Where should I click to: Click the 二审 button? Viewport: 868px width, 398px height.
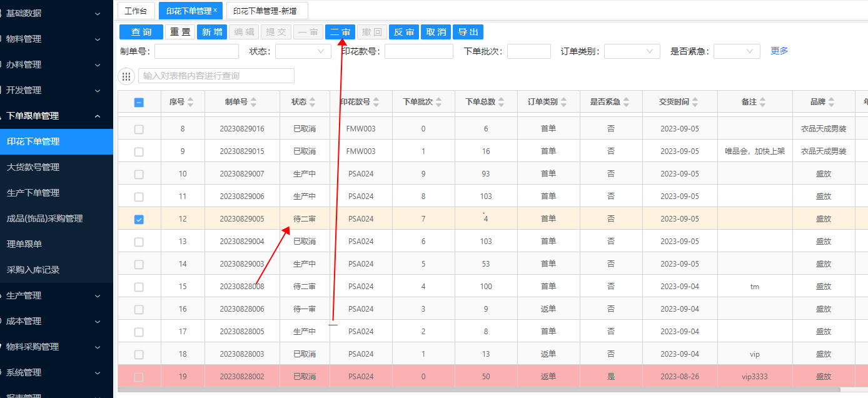(x=340, y=33)
